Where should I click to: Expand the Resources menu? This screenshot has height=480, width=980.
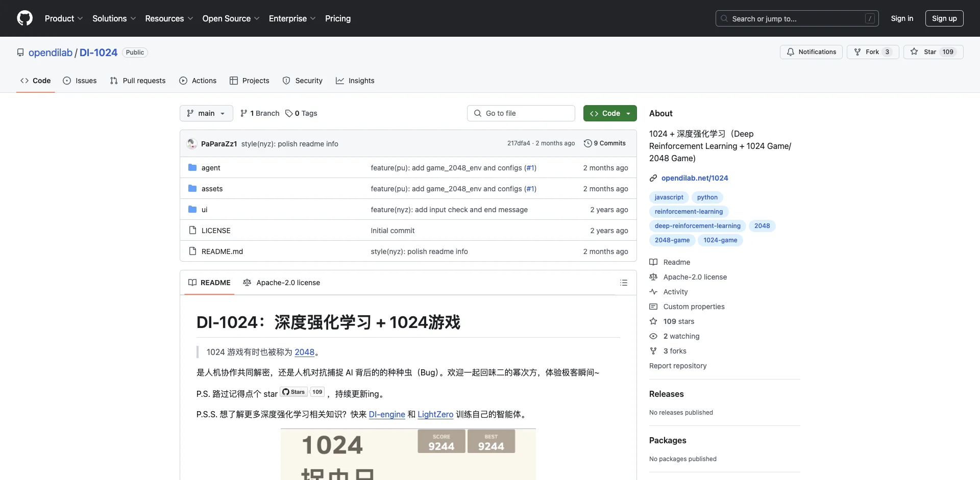(x=169, y=18)
